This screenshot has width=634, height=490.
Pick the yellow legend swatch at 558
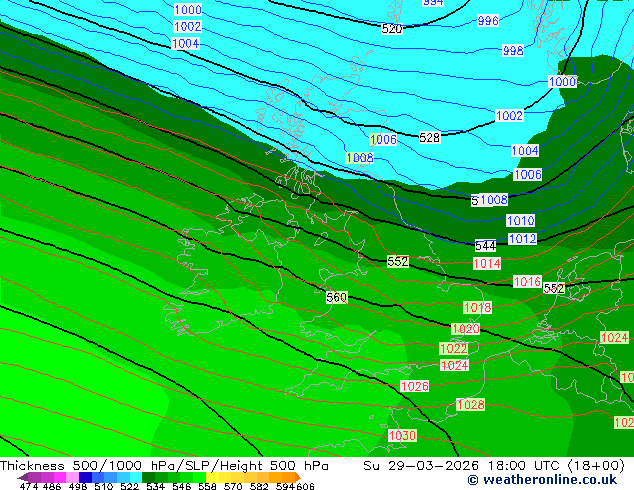point(212,477)
